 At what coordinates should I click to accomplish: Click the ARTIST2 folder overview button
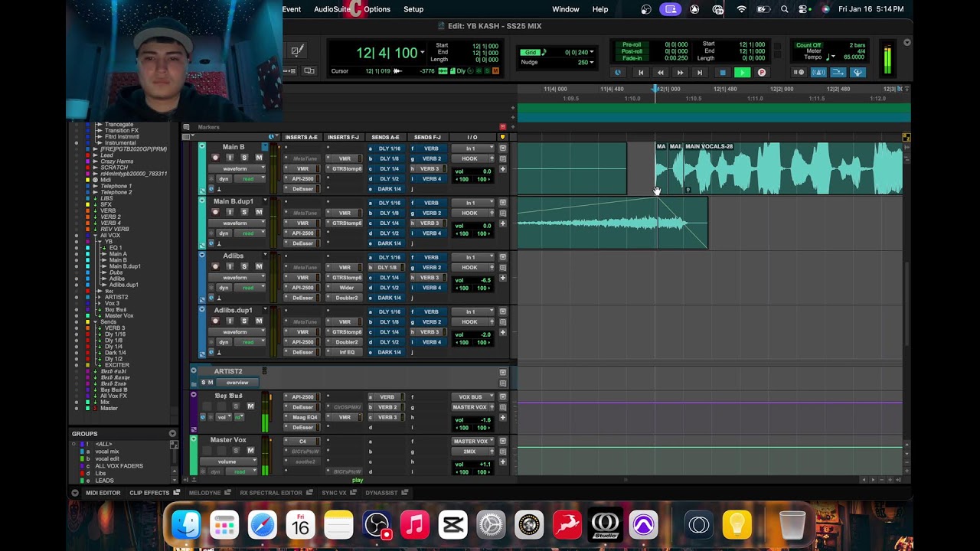(x=237, y=383)
